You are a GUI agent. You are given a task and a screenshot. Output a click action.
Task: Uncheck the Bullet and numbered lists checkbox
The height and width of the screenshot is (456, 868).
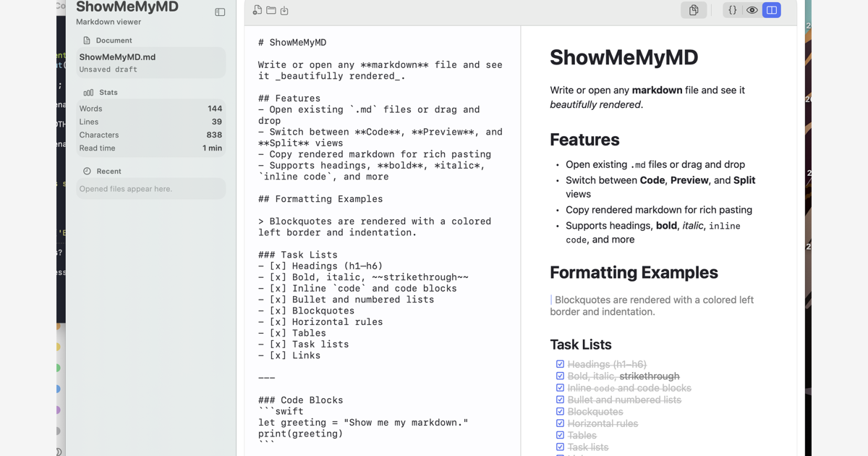(560, 400)
